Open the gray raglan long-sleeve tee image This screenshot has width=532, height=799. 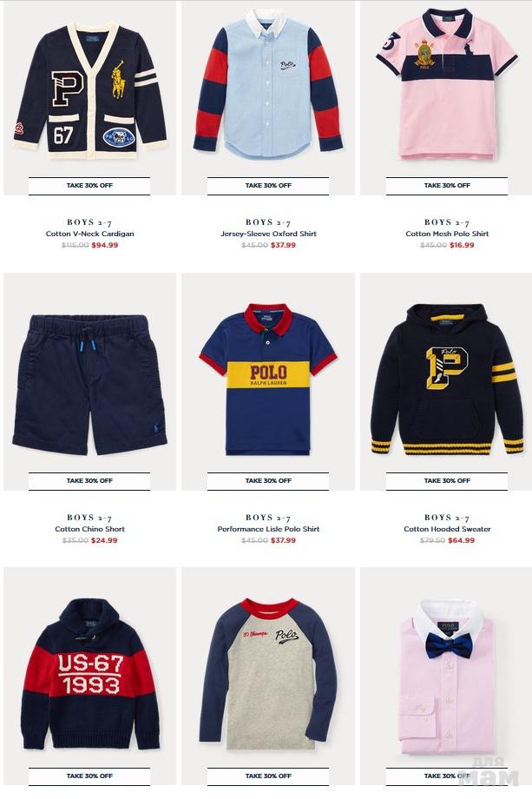click(268, 674)
